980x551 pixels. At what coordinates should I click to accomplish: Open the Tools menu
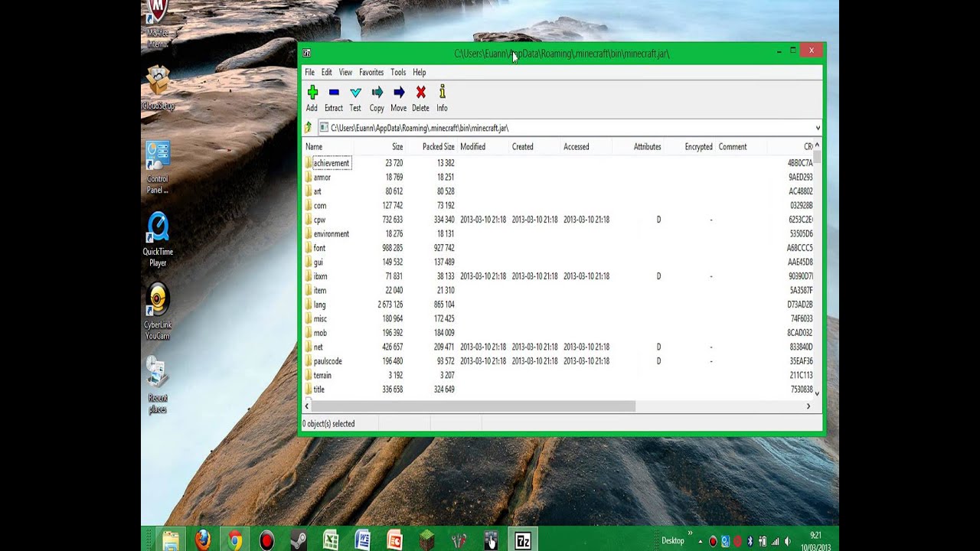pyautogui.click(x=398, y=72)
